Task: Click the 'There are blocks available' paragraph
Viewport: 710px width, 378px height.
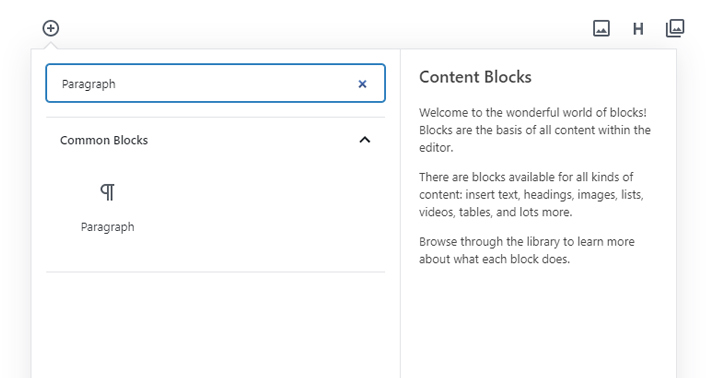Action: (x=531, y=195)
